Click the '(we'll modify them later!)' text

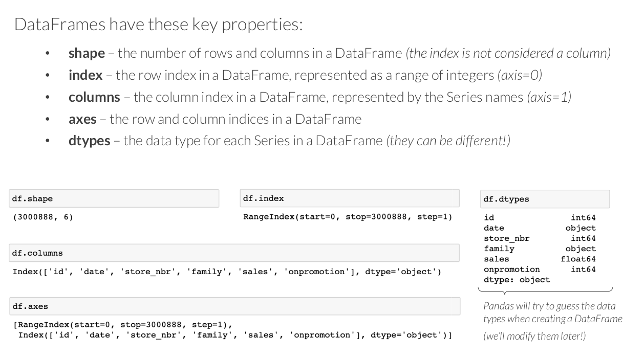528,337
